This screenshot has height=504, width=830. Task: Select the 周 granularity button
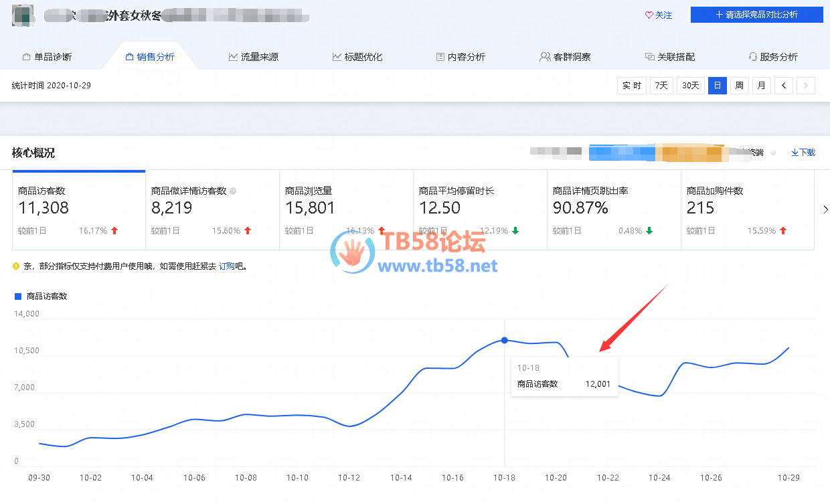tap(740, 86)
